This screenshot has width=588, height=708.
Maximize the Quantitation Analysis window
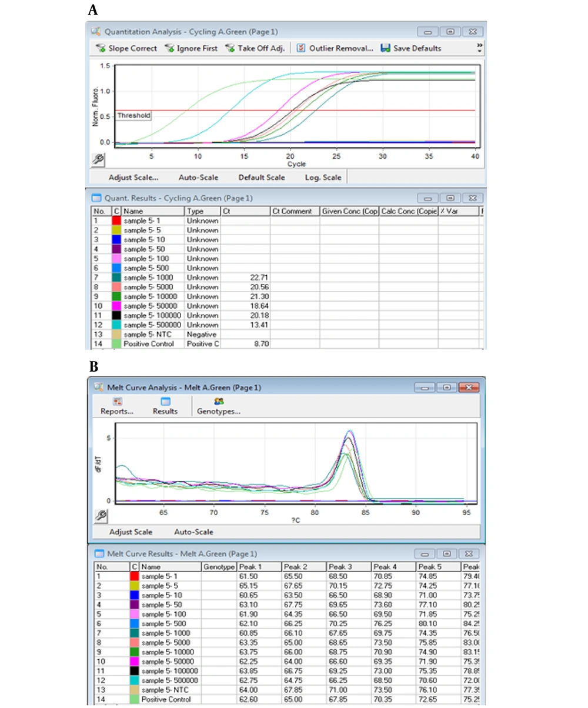coord(450,32)
